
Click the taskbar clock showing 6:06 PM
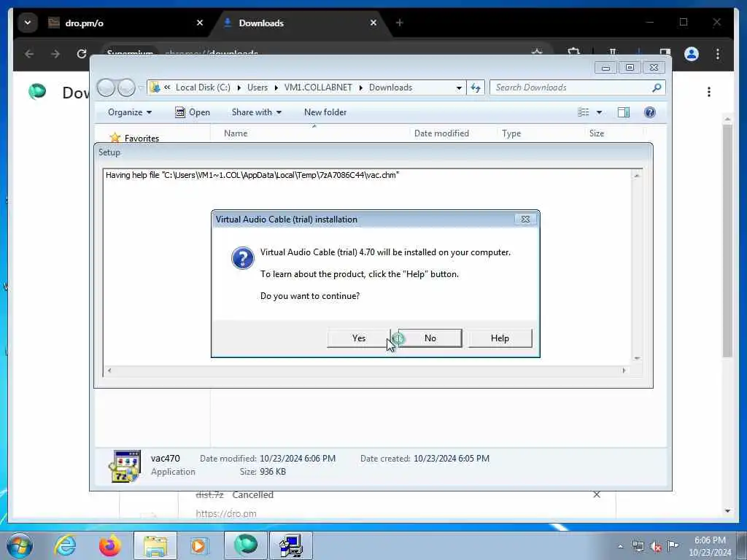[710, 546]
